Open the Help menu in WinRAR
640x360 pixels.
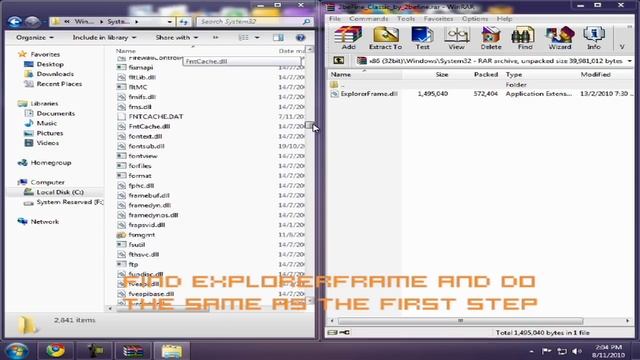(504, 19)
